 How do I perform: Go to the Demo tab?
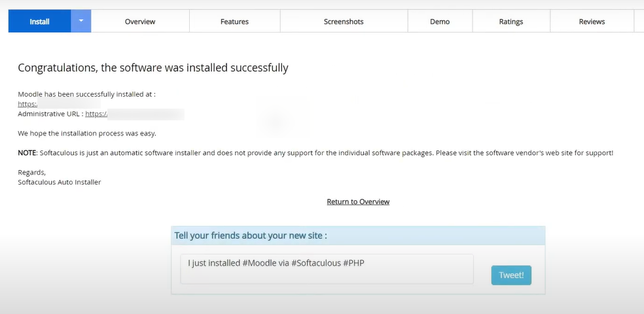point(440,22)
